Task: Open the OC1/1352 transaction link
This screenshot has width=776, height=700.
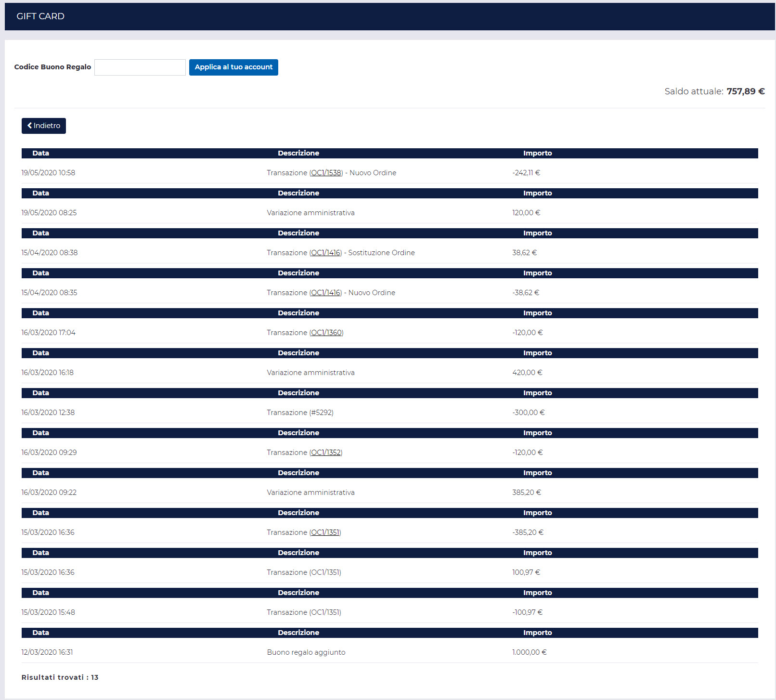Action: tap(326, 453)
